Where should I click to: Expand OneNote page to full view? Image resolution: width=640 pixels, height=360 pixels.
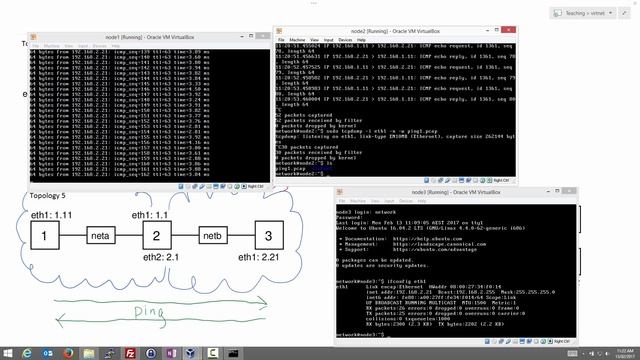pyautogui.click(x=624, y=13)
